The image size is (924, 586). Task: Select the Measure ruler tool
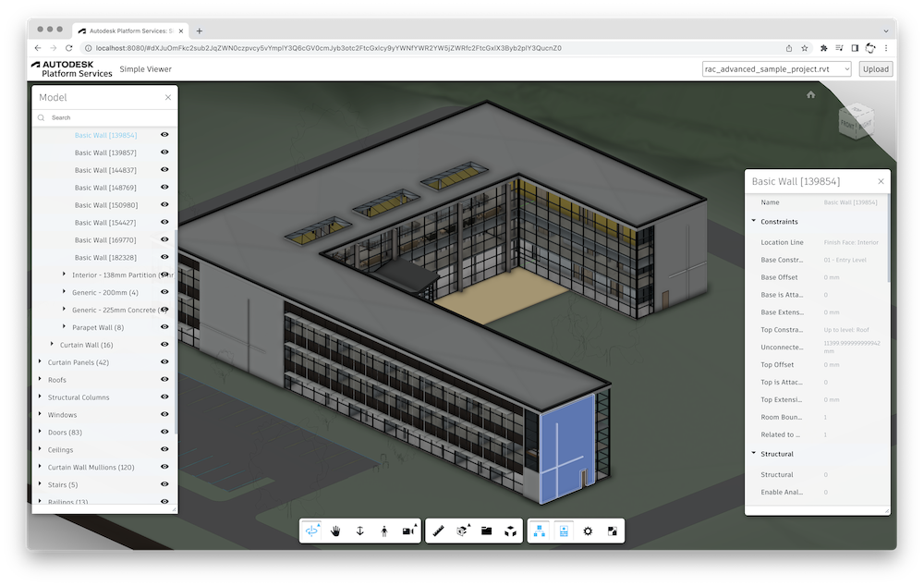438,531
